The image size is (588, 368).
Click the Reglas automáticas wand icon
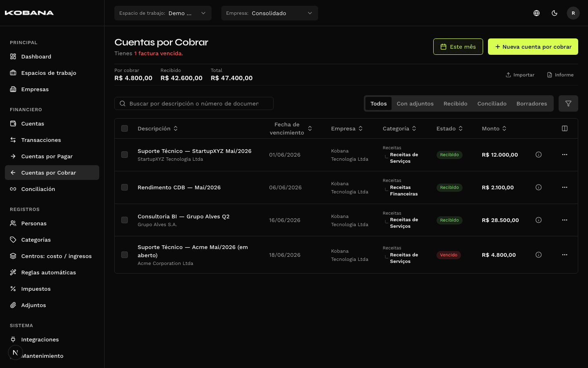(13, 272)
